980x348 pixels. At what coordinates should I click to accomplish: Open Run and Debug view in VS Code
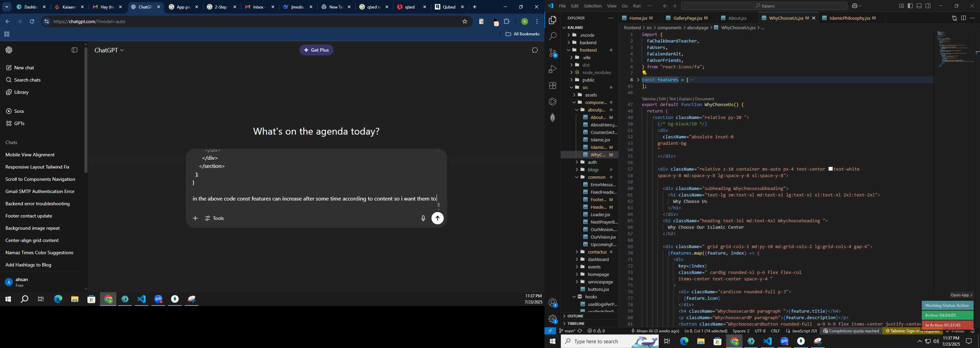(553, 69)
